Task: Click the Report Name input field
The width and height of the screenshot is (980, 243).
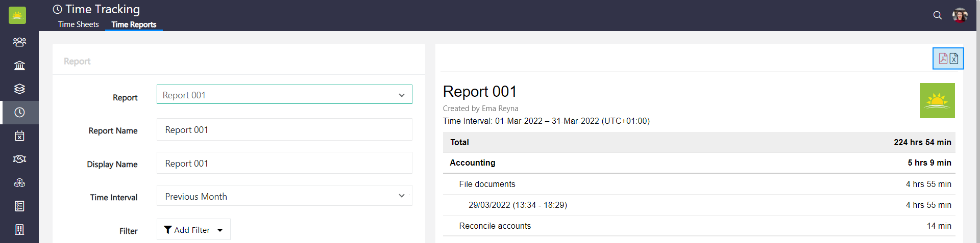Action: [x=284, y=130]
